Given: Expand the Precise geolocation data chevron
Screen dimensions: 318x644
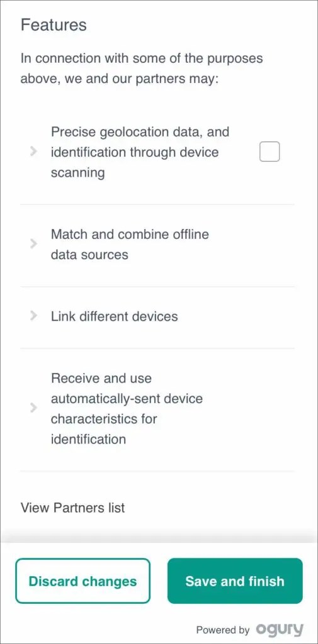Looking at the screenshot, I should coord(34,152).
